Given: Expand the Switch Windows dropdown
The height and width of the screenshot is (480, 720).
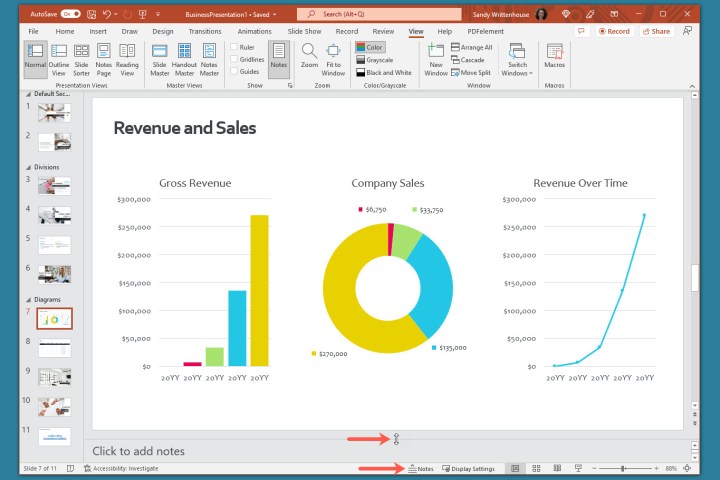Looking at the screenshot, I should coord(517,60).
